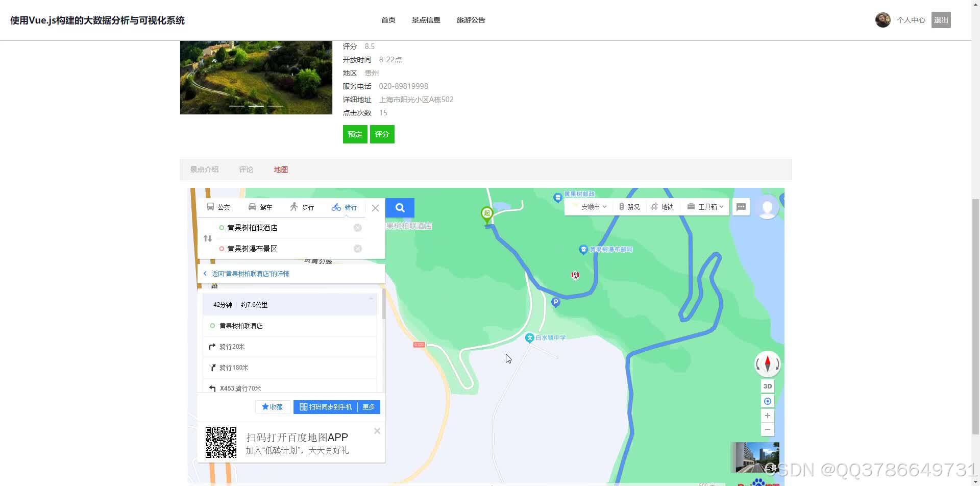Open the 安顺市 city dropdown
The height and width of the screenshot is (486, 980).
tap(590, 207)
